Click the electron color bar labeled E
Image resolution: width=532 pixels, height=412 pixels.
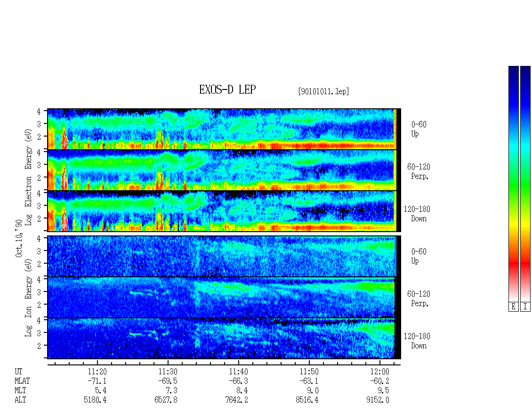(513, 184)
